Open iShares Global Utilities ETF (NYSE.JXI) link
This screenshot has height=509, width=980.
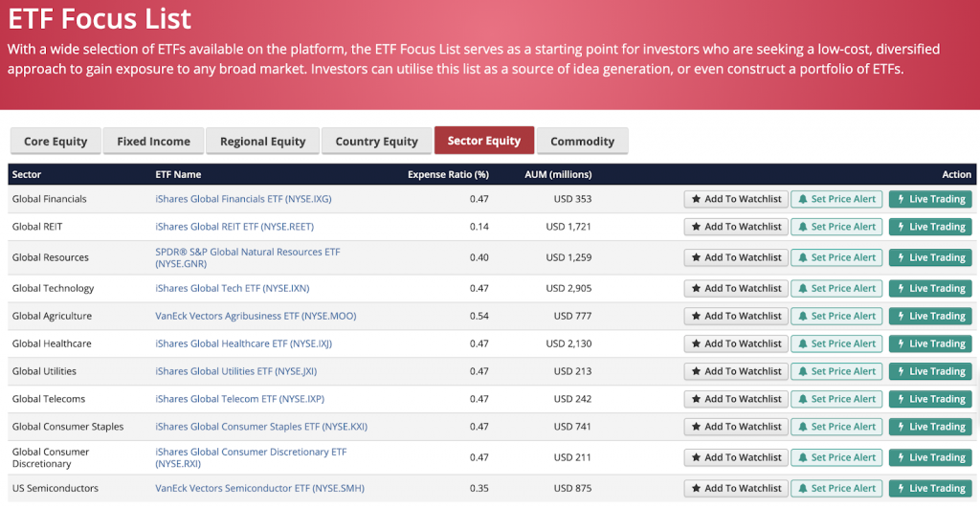pyautogui.click(x=236, y=371)
